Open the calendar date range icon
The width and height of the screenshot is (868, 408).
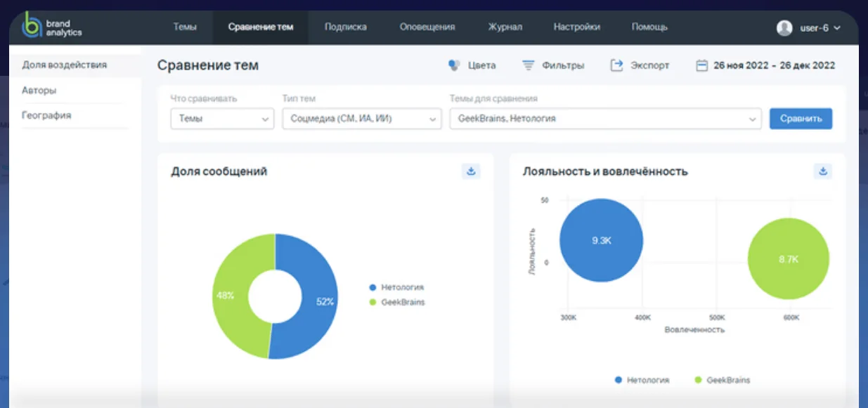click(x=701, y=65)
